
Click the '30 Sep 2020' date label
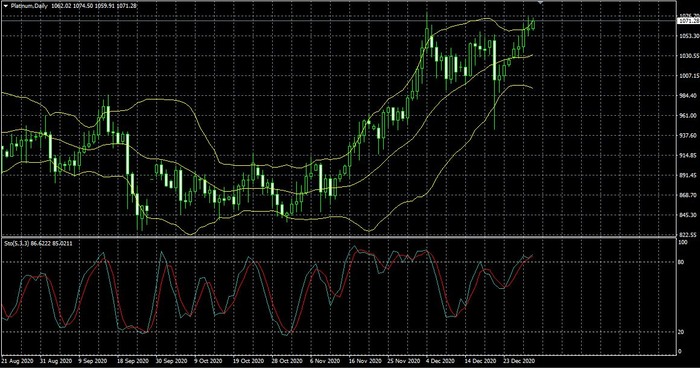(171, 361)
